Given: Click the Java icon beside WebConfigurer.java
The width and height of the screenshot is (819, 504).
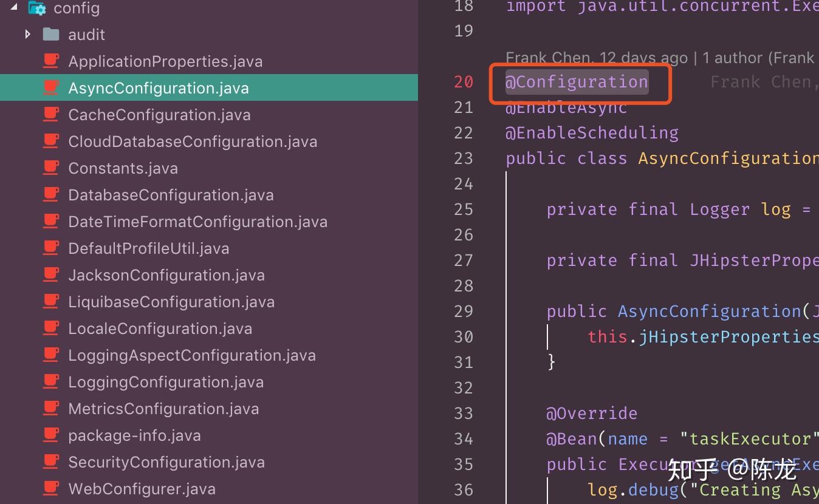Looking at the screenshot, I should click(x=51, y=488).
